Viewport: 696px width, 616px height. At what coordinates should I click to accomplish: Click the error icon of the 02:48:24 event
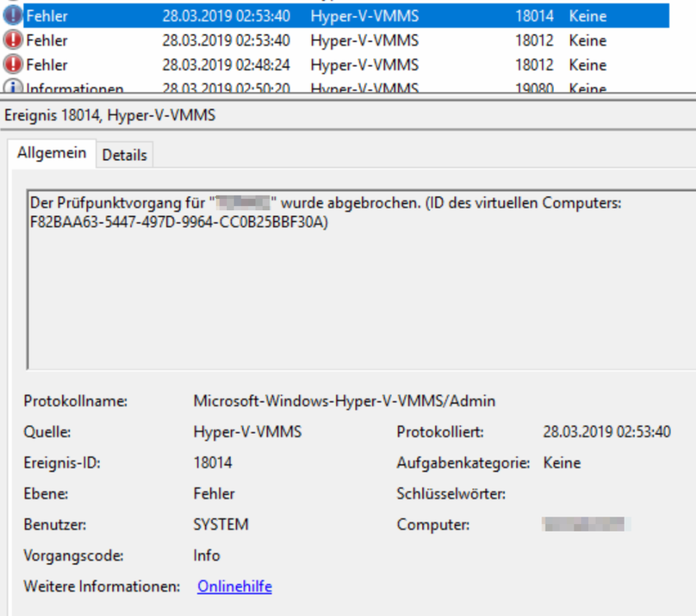(x=13, y=65)
